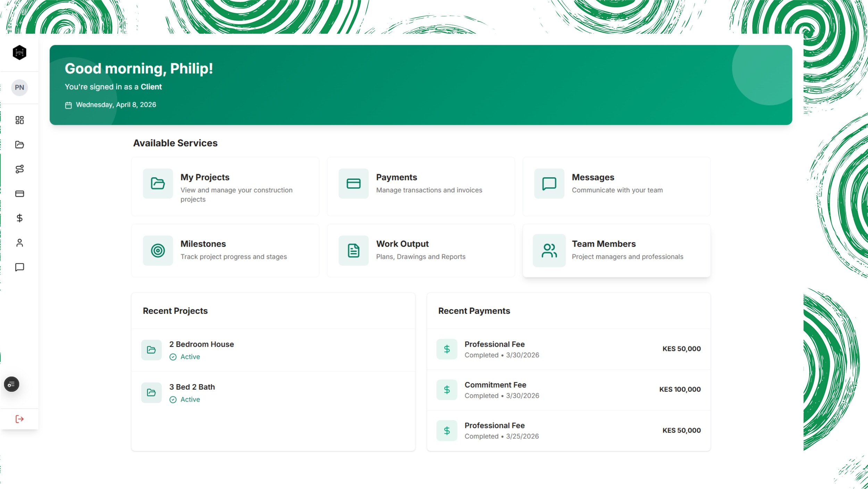Open the Milestones service card
The height and width of the screenshot is (489, 868).
pos(225,251)
